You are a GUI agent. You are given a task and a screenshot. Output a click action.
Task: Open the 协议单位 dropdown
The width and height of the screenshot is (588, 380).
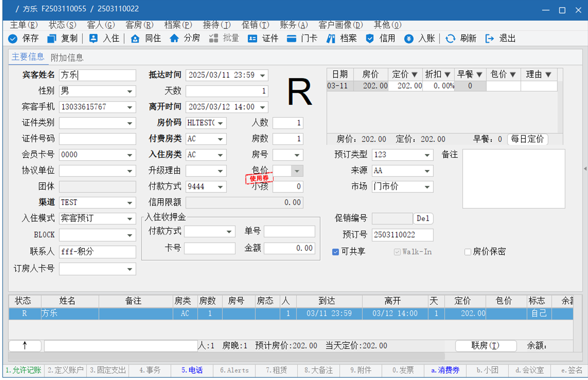(130, 171)
